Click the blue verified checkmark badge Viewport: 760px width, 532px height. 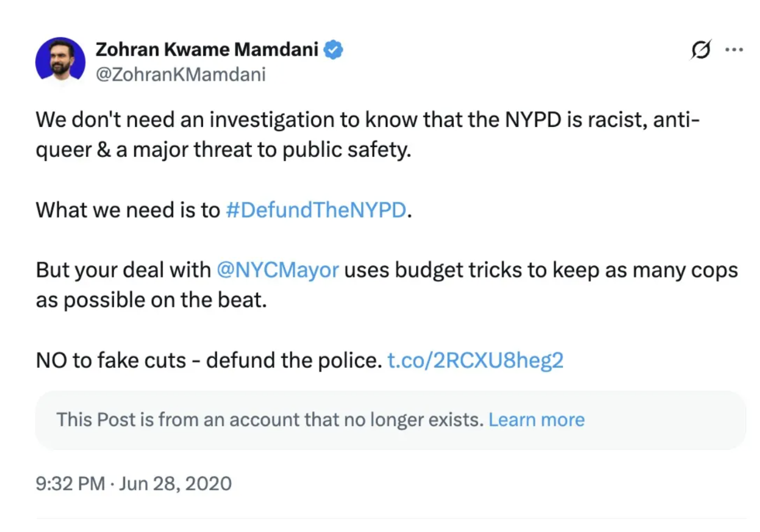(x=333, y=50)
